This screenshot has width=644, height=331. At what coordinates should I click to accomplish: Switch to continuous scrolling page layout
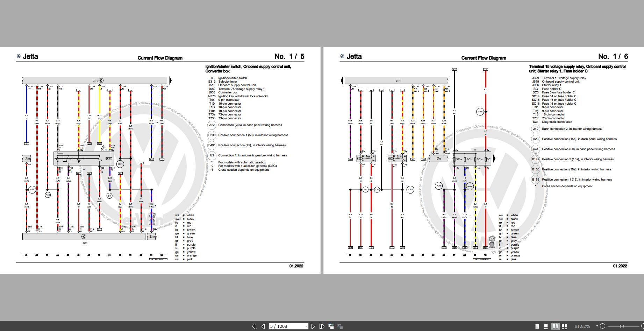546,326
